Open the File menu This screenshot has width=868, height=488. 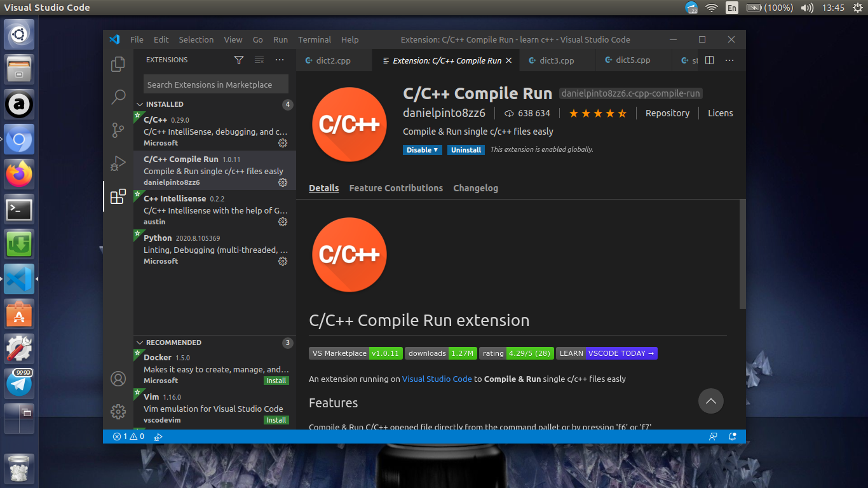click(137, 39)
